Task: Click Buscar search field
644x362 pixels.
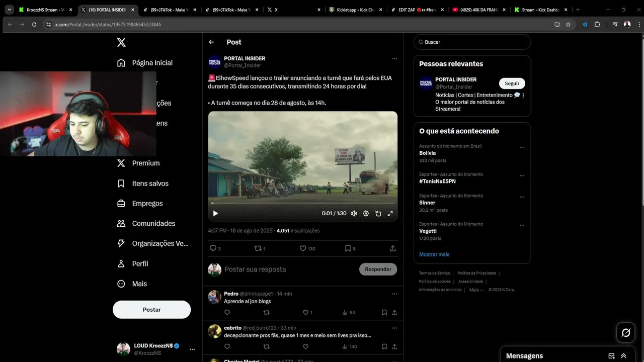Action: coord(472,42)
